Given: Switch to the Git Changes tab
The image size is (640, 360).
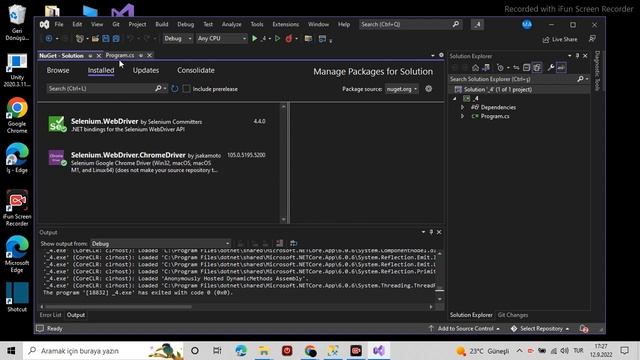Looking at the screenshot, I should pos(513,315).
